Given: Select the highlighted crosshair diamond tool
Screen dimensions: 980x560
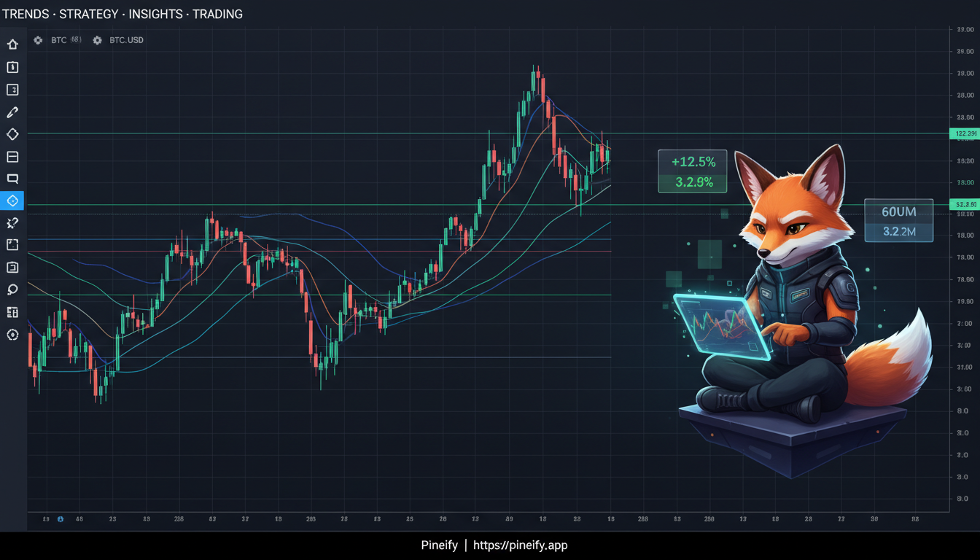Looking at the screenshot, I should click(12, 201).
